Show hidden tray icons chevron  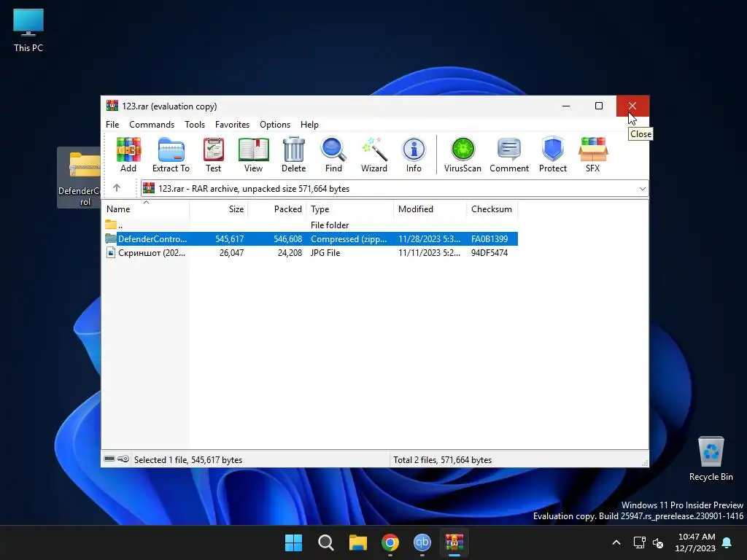(x=616, y=542)
